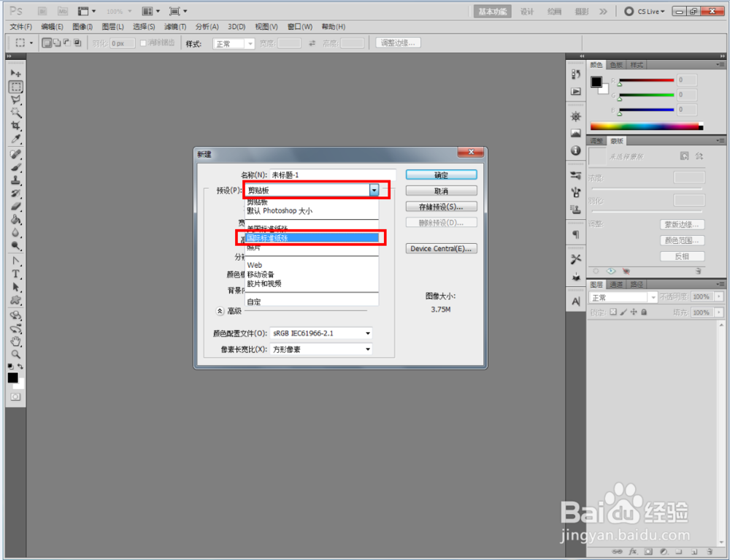Open the File menu
Image resolution: width=730 pixels, height=560 pixels.
[21, 27]
